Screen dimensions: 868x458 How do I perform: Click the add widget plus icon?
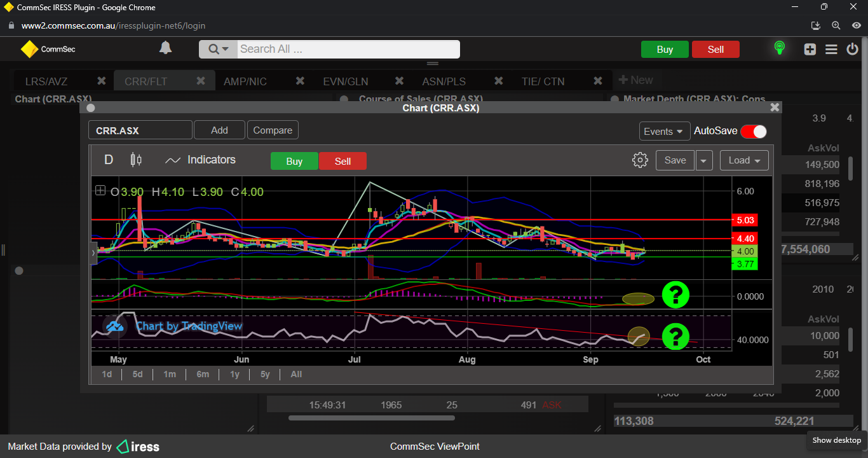point(810,50)
